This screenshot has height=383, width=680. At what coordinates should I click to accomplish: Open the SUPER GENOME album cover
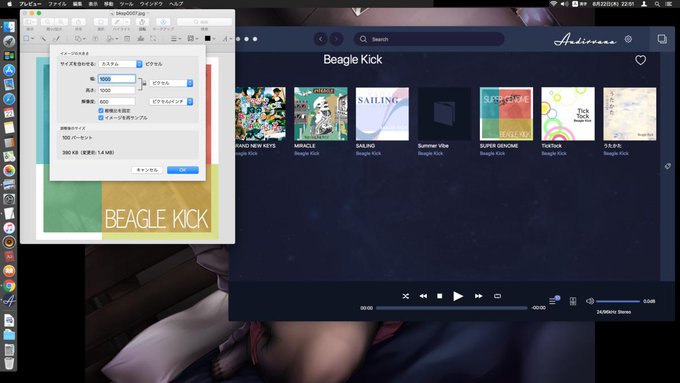[x=506, y=114]
